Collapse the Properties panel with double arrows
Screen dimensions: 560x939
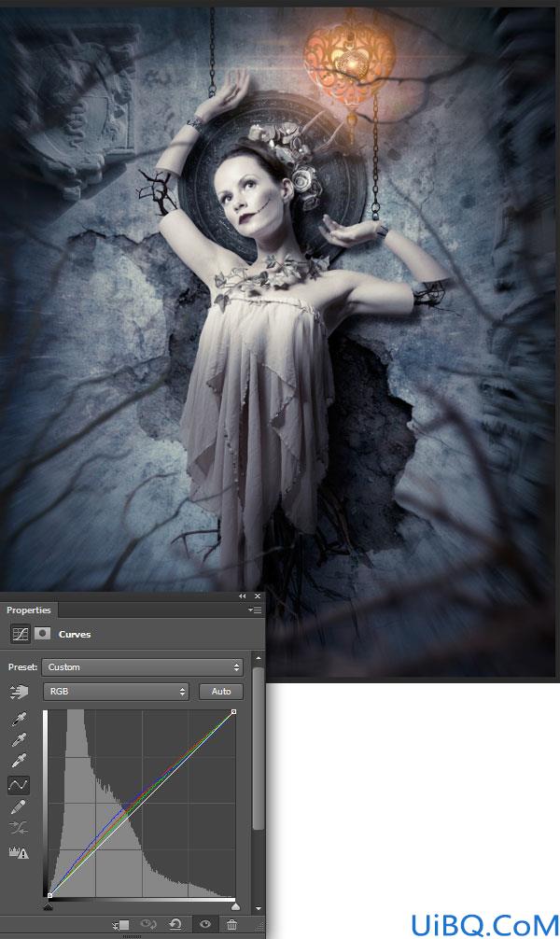click(x=243, y=596)
